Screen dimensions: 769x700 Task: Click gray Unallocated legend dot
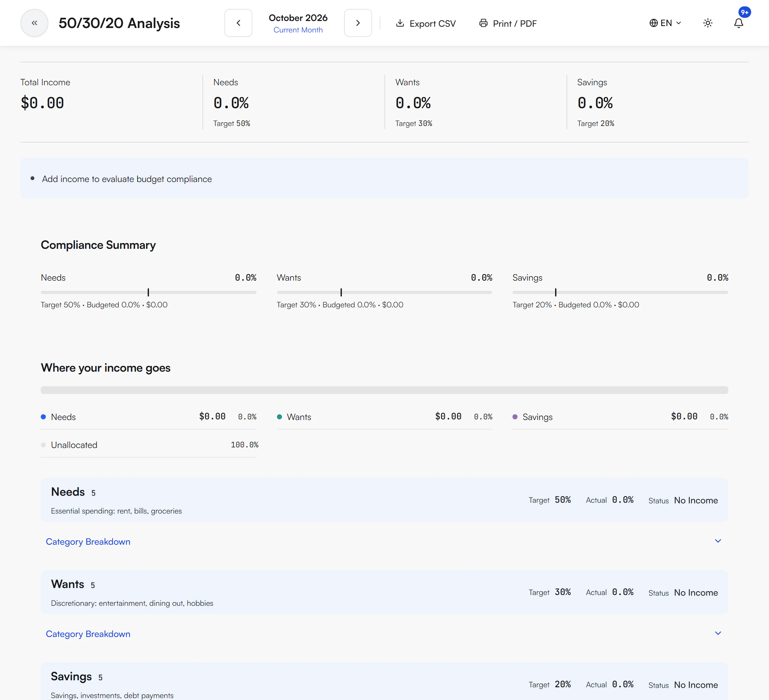(x=44, y=445)
